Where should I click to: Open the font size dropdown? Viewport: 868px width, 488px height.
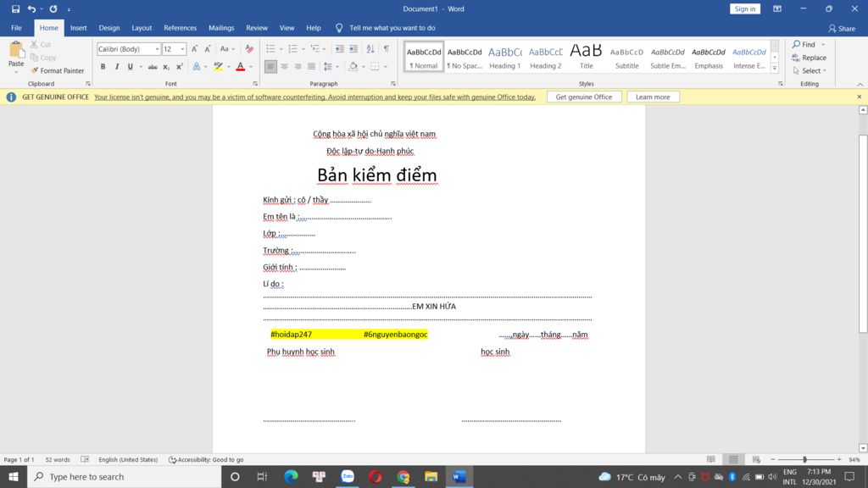click(183, 49)
